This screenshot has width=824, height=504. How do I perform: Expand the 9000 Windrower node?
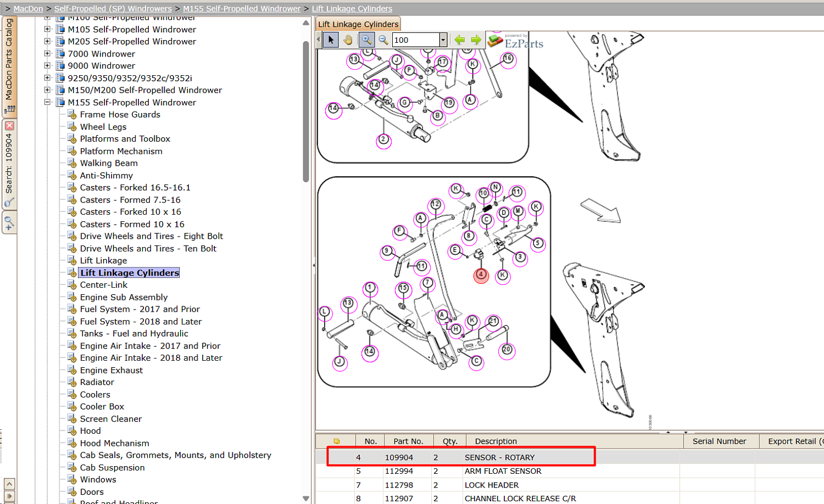[47, 65]
